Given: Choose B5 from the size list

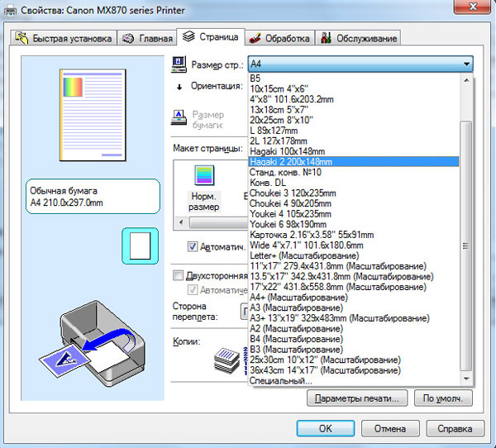Looking at the screenshot, I should point(354,79).
